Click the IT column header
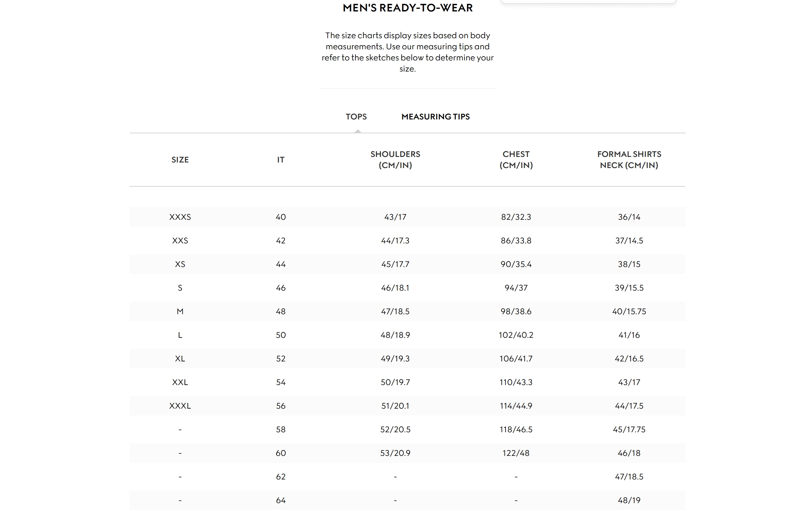 point(281,160)
